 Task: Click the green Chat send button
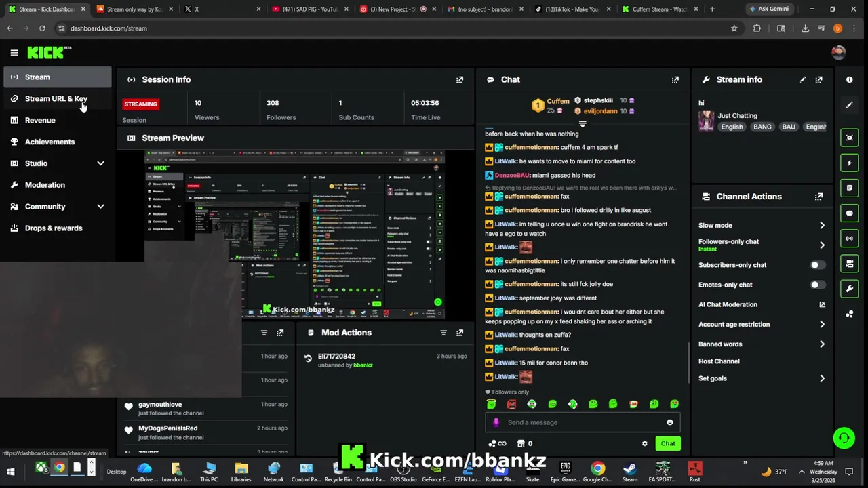(x=668, y=443)
